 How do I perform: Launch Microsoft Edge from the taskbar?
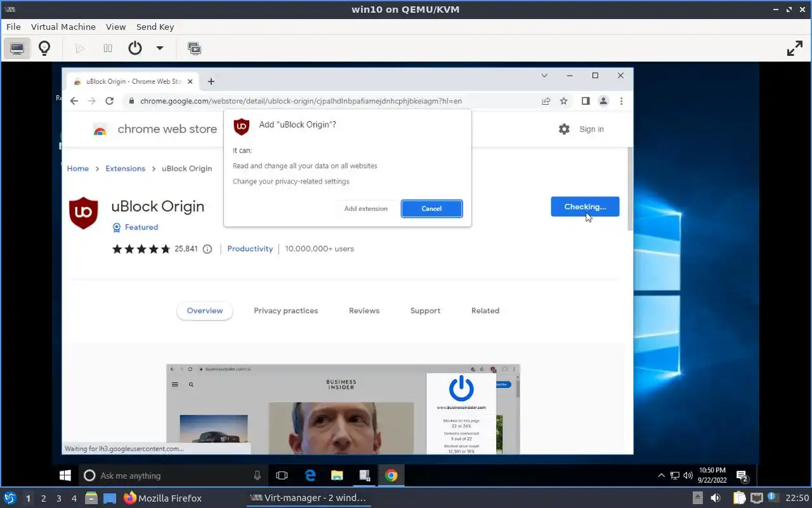tap(310, 475)
